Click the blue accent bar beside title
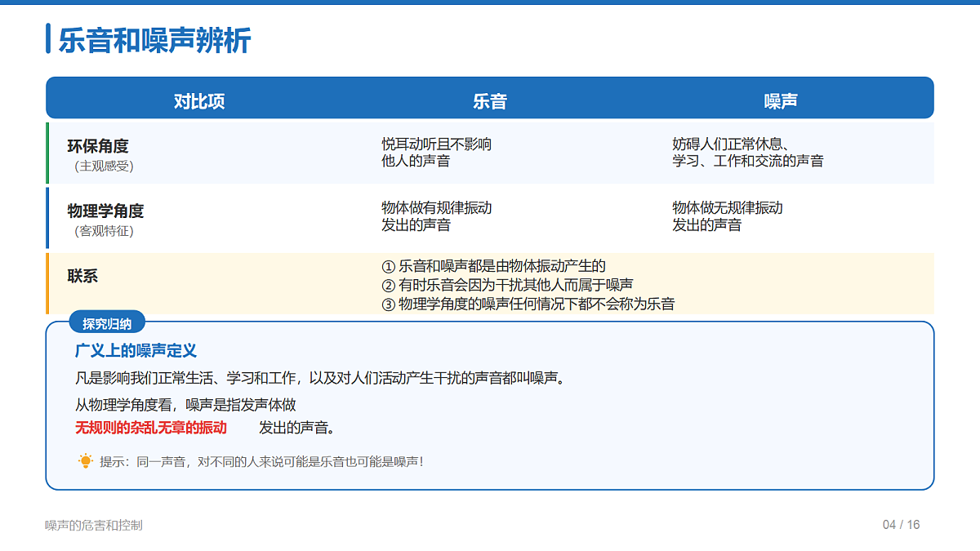The height and width of the screenshot is (551, 980). point(48,39)
